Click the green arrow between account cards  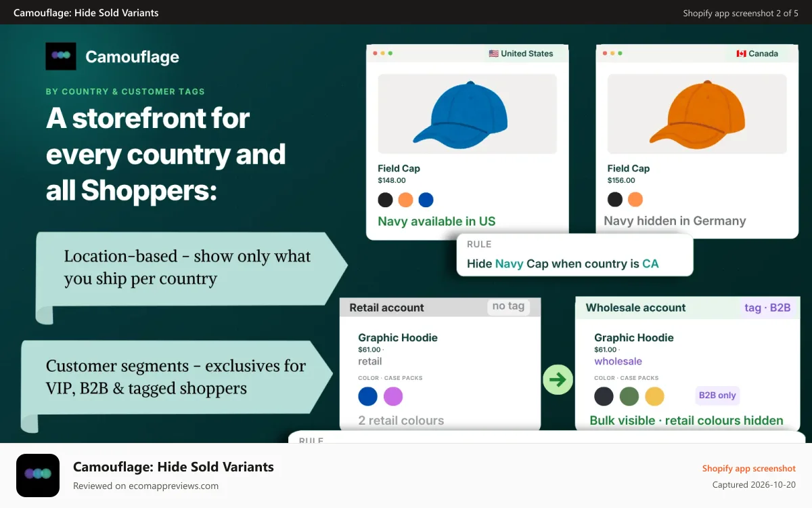558,380
